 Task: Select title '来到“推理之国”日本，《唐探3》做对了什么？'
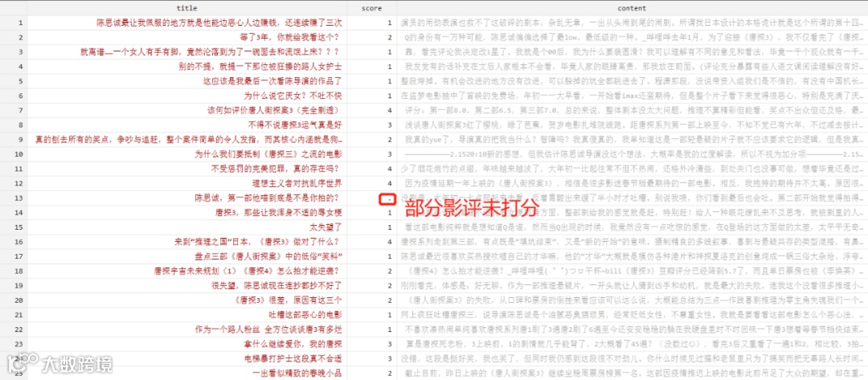pyautogui.click(x=258, y=242)
